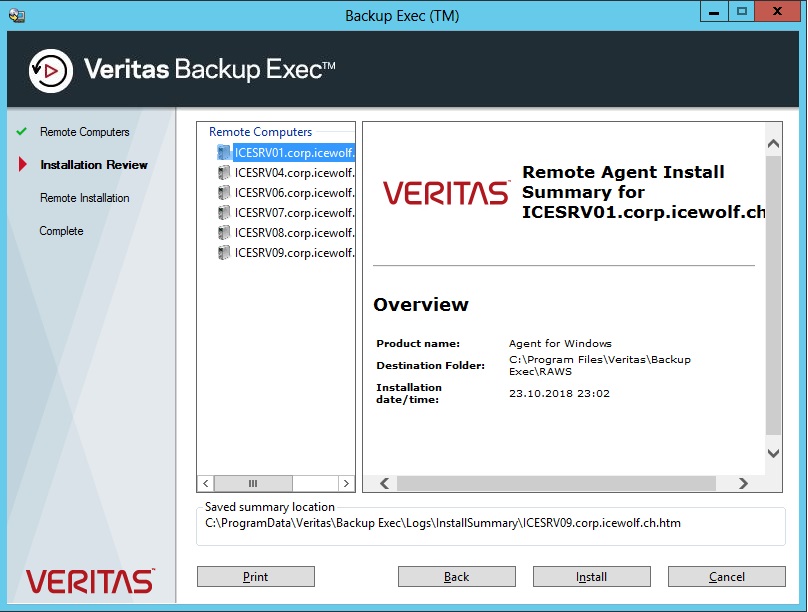Click the Backup Exec title bar app icon
The height and width of the screenshot is (612, 808).
[x=16, y=15]
